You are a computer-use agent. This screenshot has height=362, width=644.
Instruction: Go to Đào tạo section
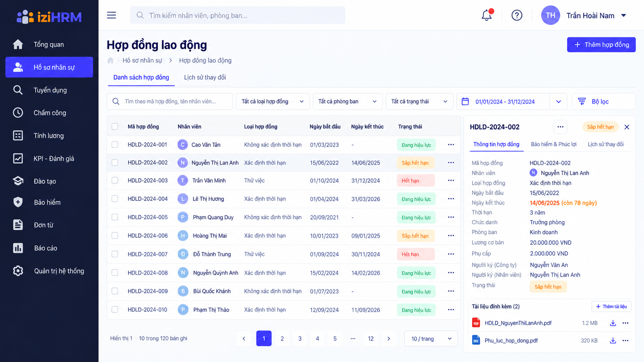click(x=49, y=181)
